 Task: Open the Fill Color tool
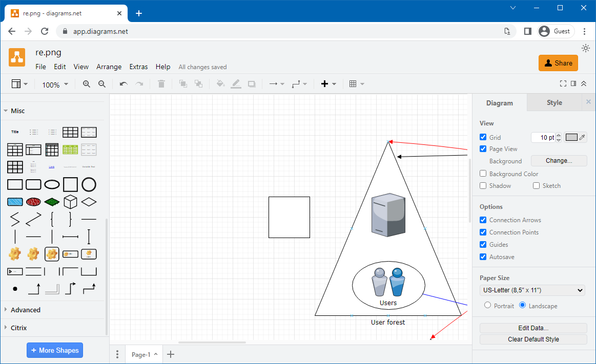[x=220, y=83]
